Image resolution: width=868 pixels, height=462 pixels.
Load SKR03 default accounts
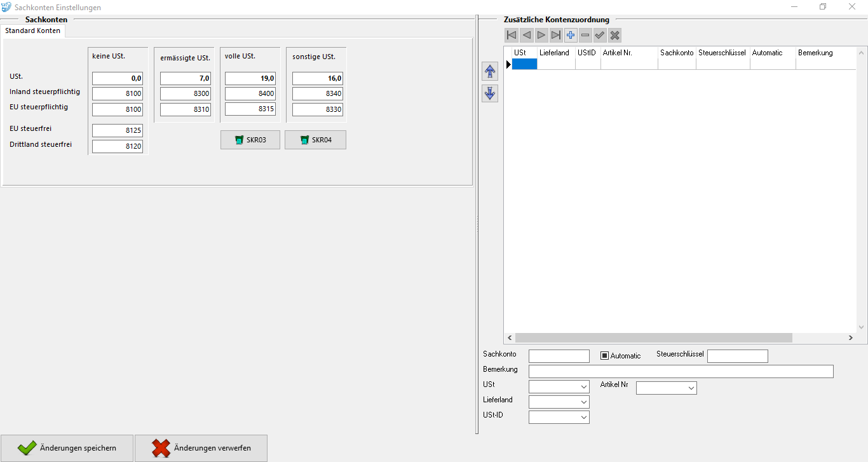(250, 140)
